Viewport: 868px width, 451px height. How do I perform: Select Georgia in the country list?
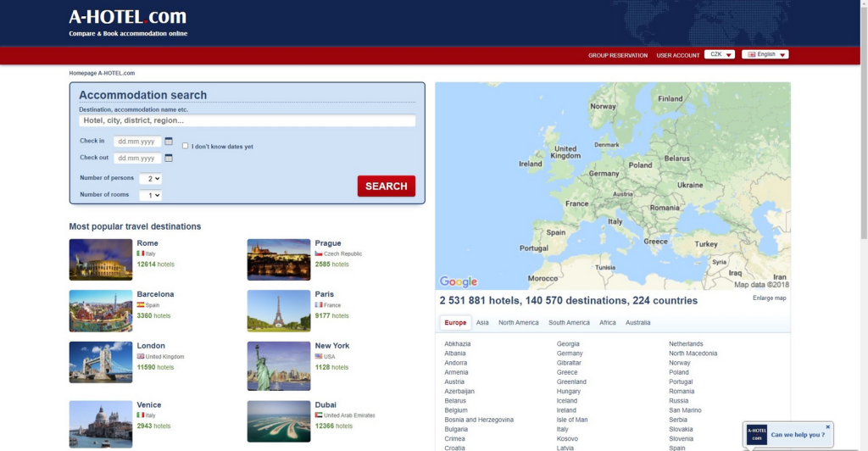tap(568, 343)
